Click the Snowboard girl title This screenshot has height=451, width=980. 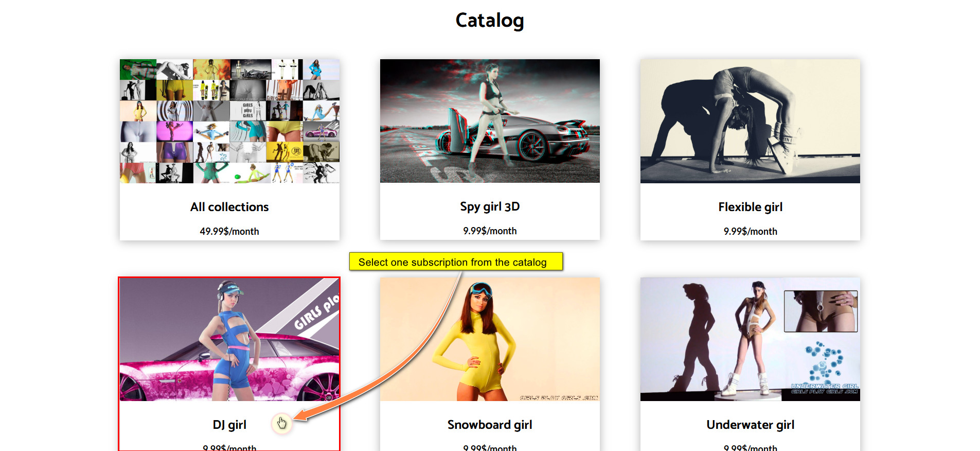pyautogui.click(x=490, y=425)
